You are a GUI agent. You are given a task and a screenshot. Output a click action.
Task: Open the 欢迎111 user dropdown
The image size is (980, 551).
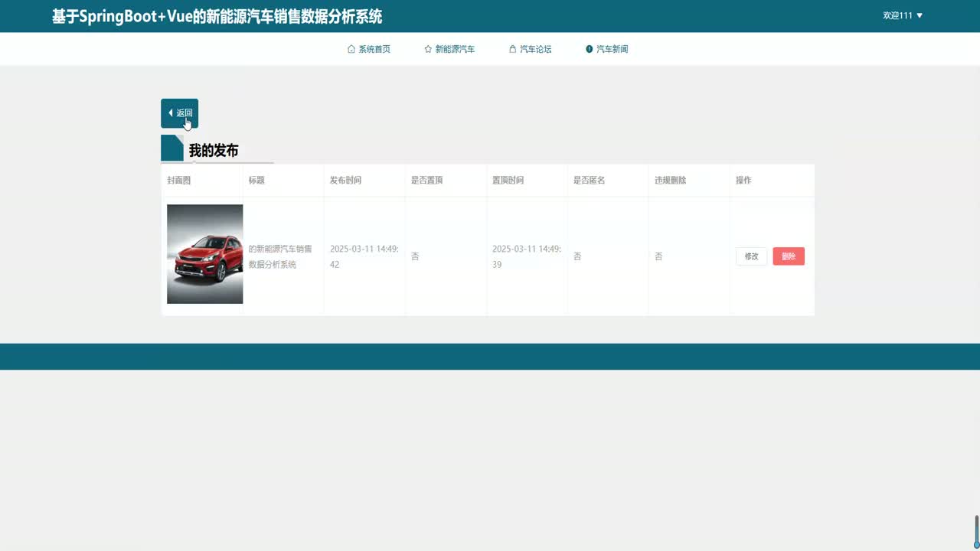coord(903,15)
